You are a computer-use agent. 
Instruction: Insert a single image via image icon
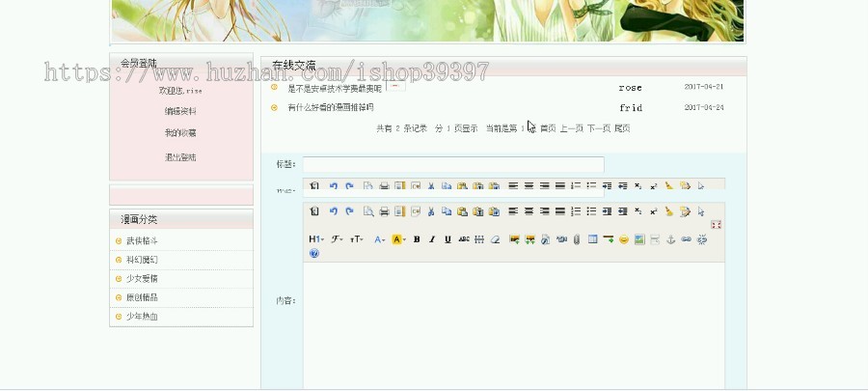514,239
